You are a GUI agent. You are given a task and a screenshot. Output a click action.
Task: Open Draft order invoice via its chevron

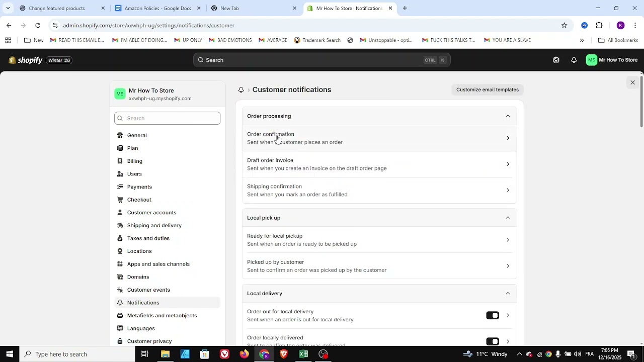click(x=508, y=164)
